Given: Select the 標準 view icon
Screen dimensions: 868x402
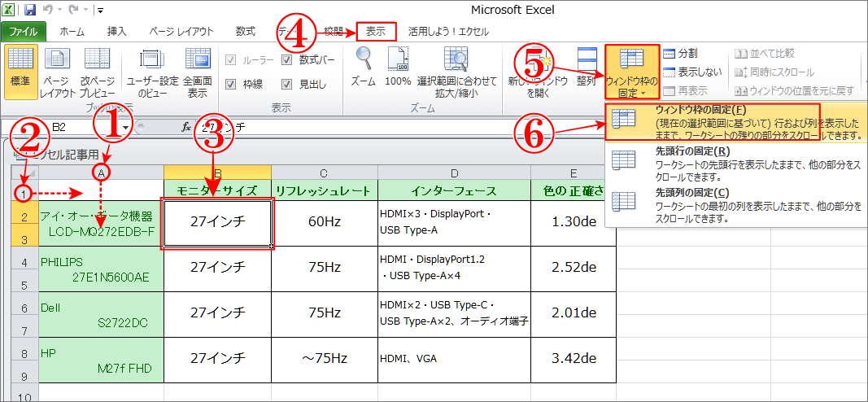Looking at the screenshot, I should 22,72.
